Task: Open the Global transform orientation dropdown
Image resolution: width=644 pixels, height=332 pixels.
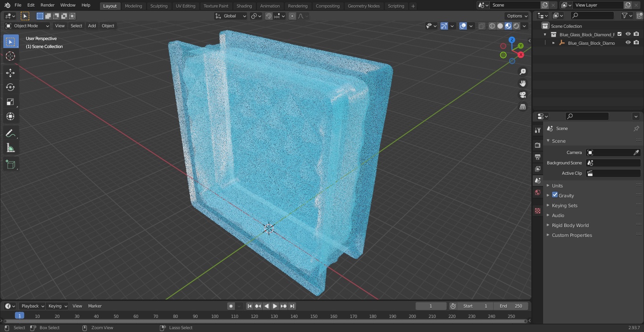Action: point(231,16)
